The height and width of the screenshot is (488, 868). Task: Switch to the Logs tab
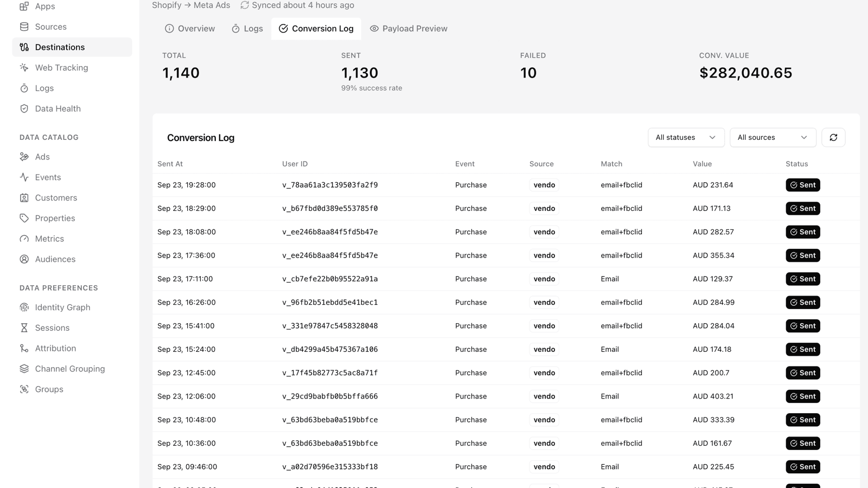pos(247,29)
